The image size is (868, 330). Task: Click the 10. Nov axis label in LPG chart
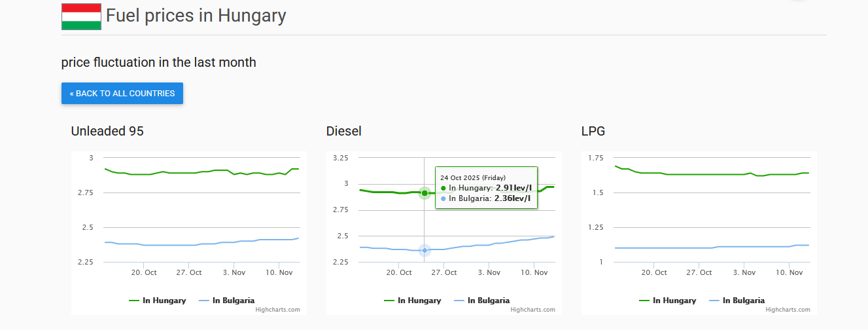pyautogui.click(x=790, y=272)
